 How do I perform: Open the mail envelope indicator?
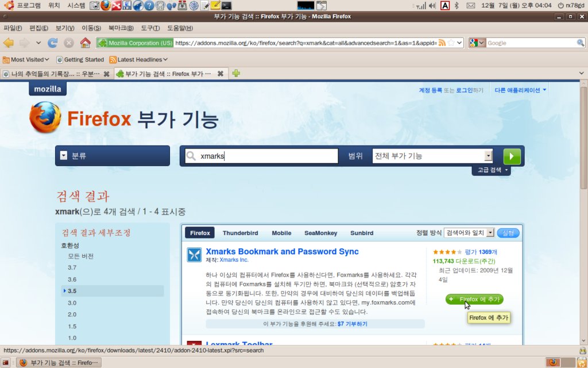(x=471, y=5)
